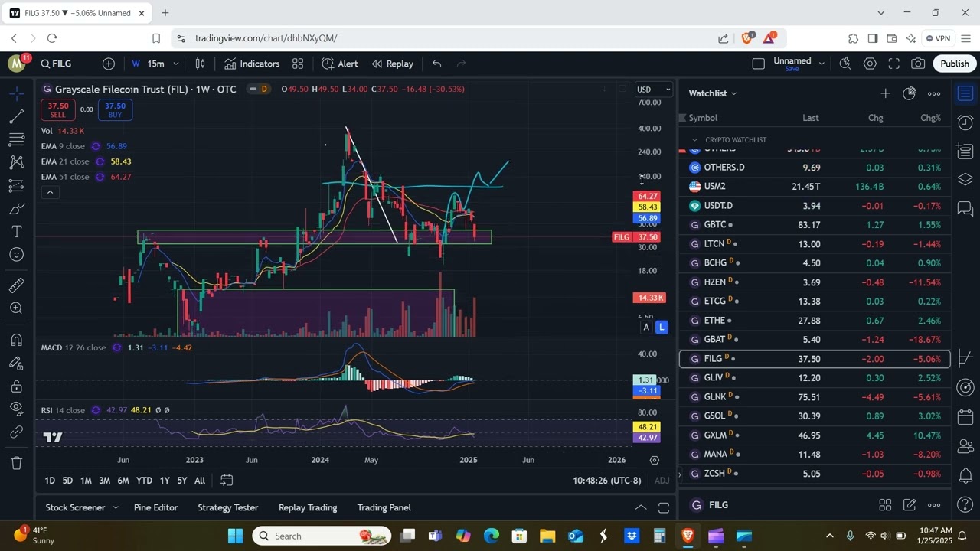Click the 37.50 BUY button

(115, 110)
